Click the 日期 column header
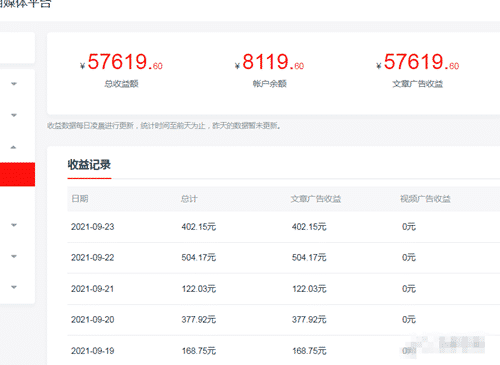The image size is (500, 365). 80,199
